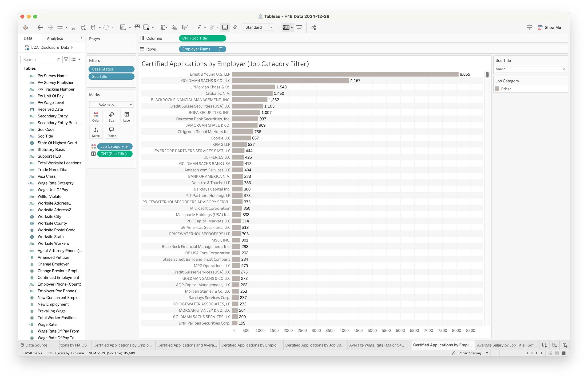Click the New Data Source icon
Image resolution: width=588 pixels, height=380 pixels.
coord(83,27)
